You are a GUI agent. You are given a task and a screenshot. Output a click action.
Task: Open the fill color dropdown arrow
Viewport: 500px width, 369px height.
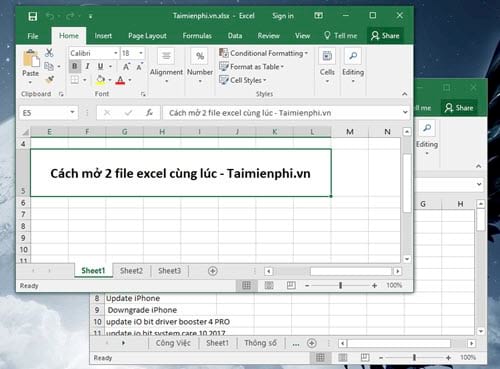tap(110, 80)
